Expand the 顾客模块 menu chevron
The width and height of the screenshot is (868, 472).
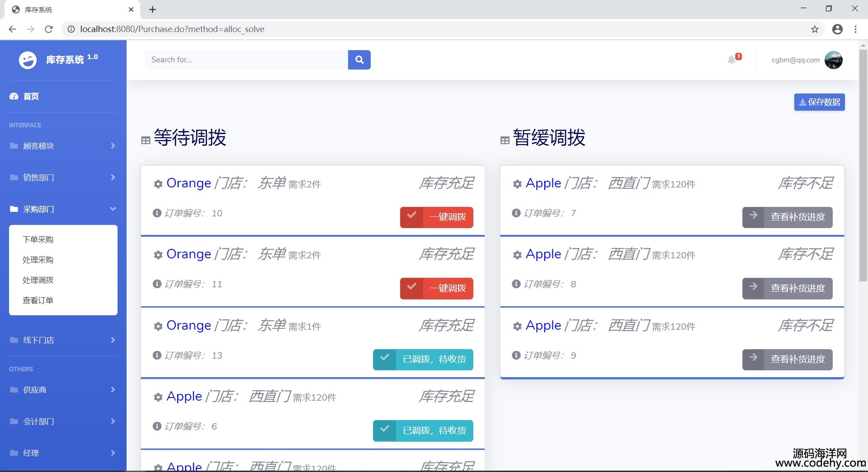click(113, 146)
